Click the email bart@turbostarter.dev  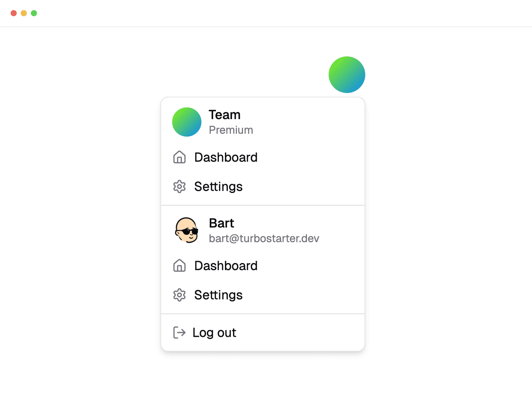(264, 238)
